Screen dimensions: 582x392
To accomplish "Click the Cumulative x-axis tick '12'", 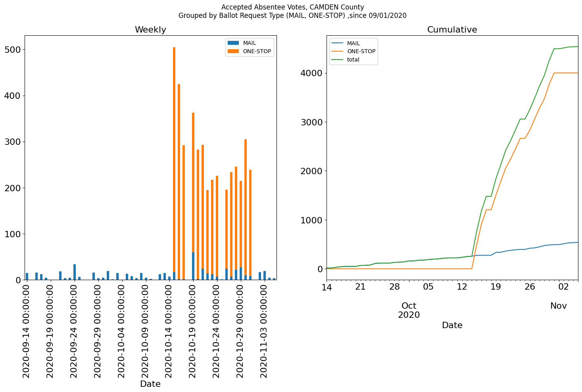I will [x=462, y=287].
